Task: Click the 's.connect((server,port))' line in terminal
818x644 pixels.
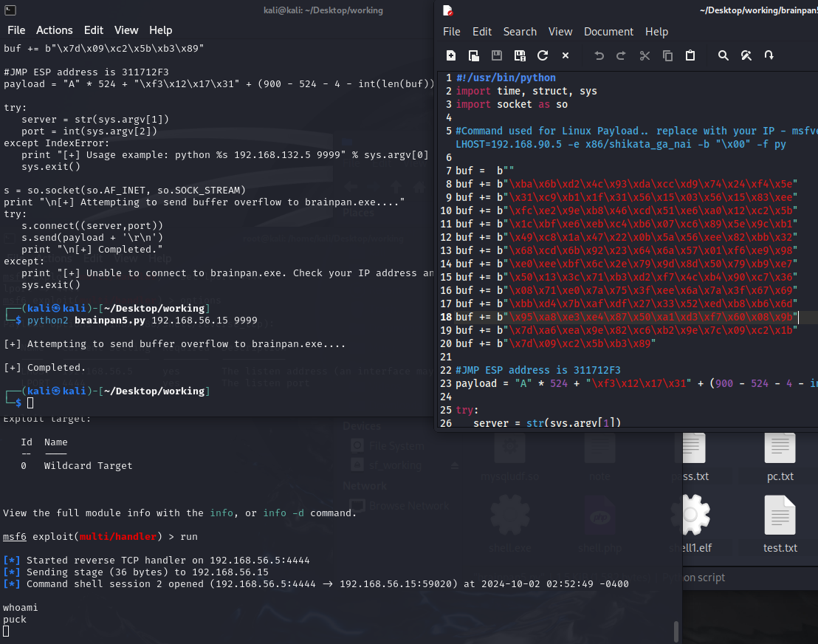Action: tap(92, 226)
